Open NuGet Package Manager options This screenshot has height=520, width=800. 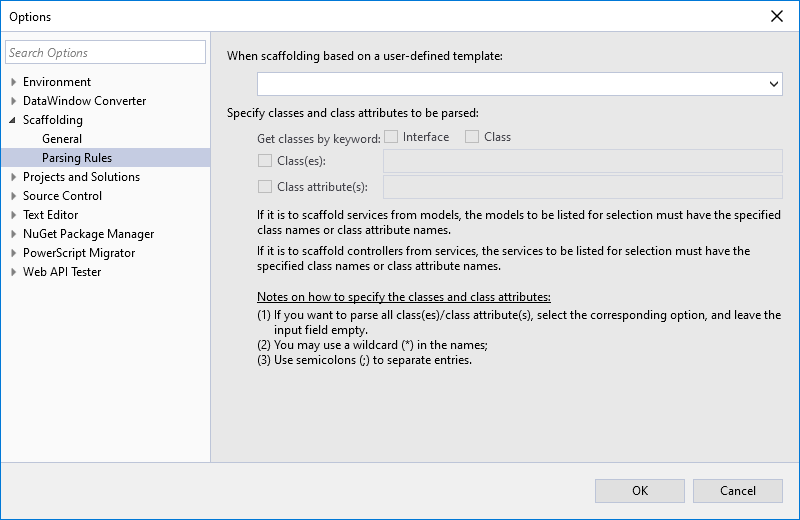[x=88, y=234]
